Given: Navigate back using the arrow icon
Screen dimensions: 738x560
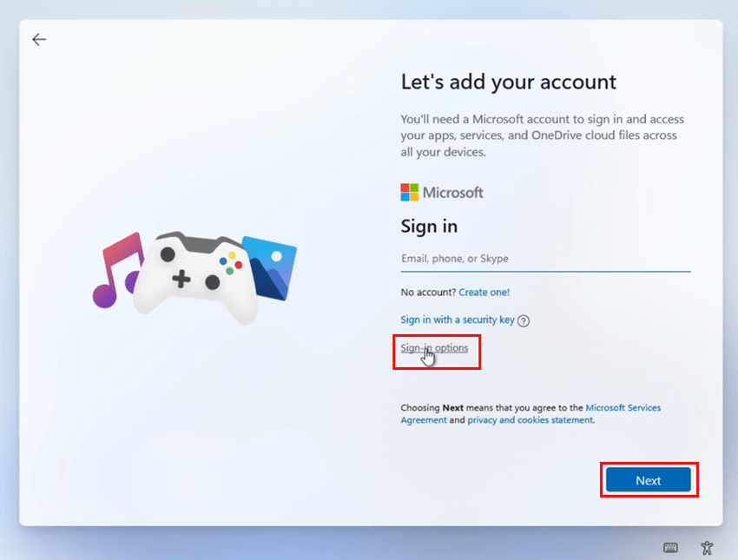Looking at the screenshot, I should [39, 39].
